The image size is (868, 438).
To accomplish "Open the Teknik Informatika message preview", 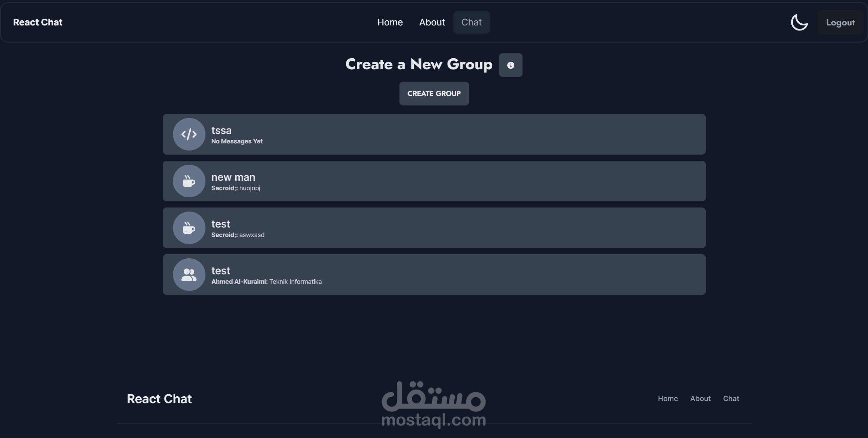I will 267,282.
